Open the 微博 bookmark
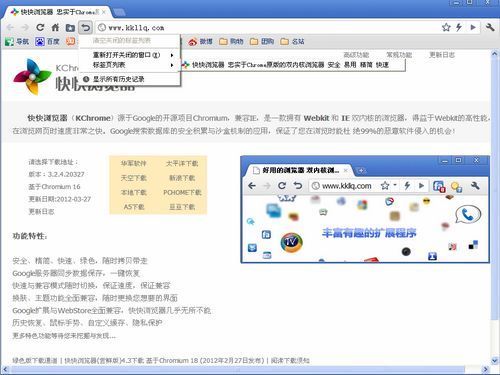This screenshot has height=375, width=500. tap(200, 42)
